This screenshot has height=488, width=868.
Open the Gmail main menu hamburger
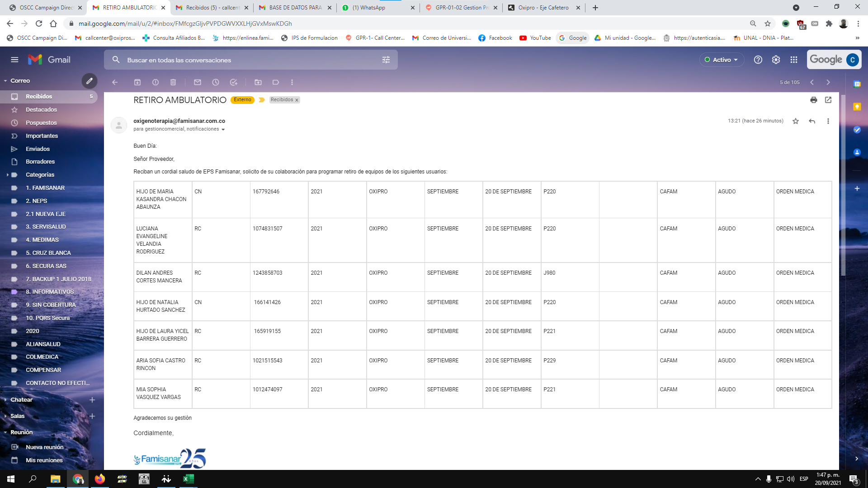point(14,60)
